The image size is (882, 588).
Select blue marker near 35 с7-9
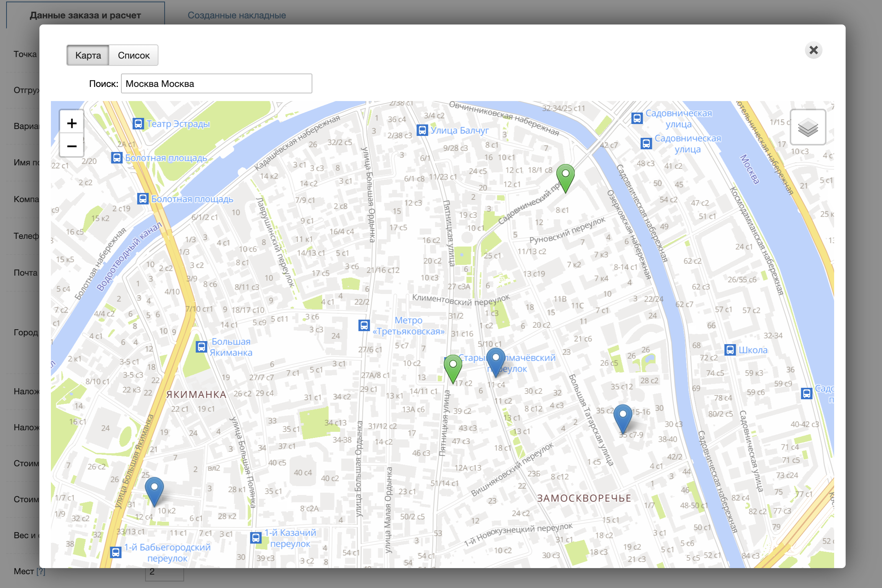pyautogui.click(x=623, y=416)
